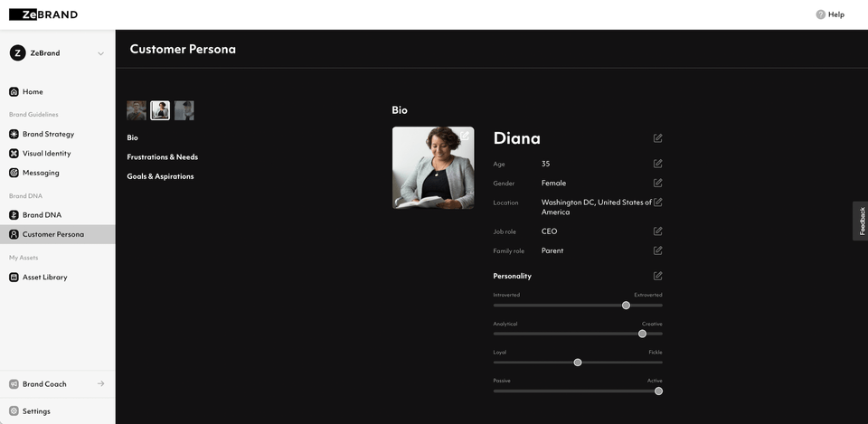
Task: Expand the ZeBrand workspace dropdown chevron
Action: pyautogui.click(x=100, y=53)
